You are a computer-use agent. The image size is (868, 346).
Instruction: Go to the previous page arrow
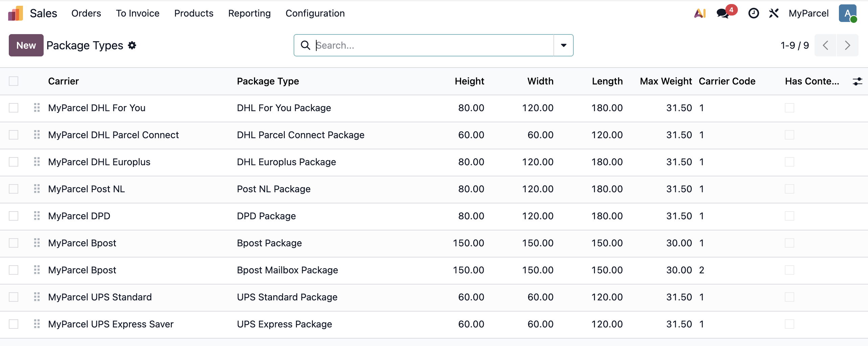tap(825, 45)
